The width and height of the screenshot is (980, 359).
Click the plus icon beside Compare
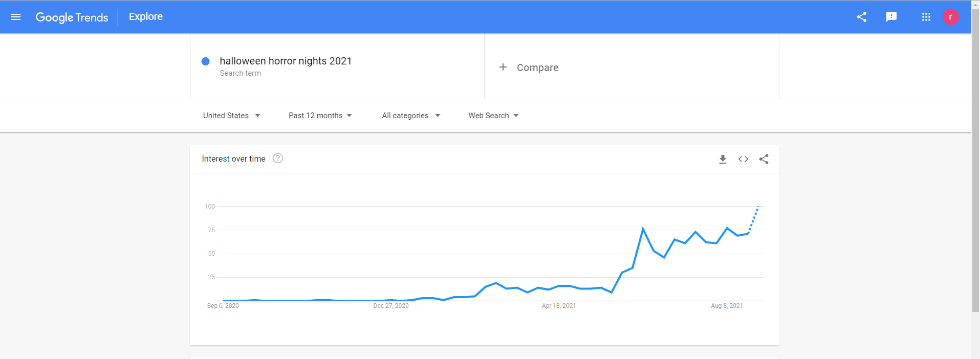503,67
